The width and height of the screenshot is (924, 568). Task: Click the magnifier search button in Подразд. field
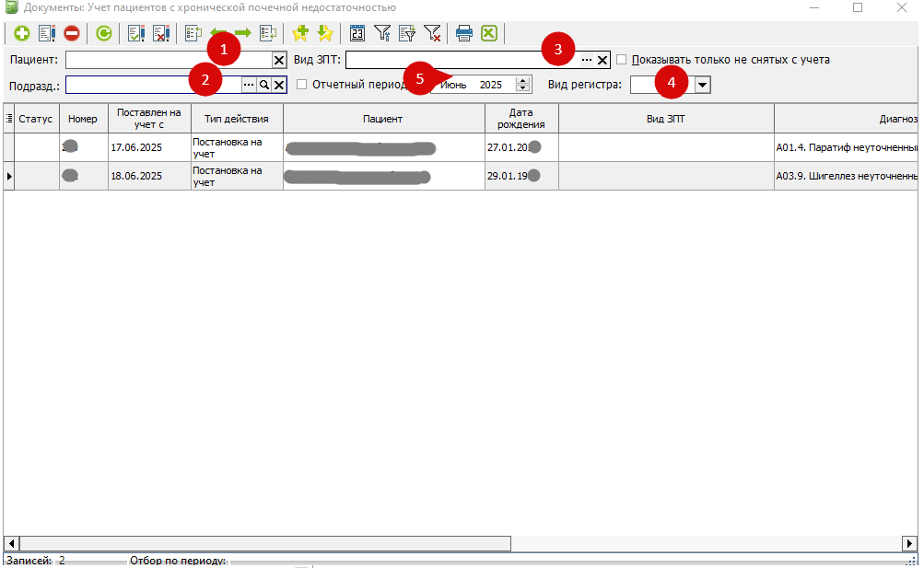[264, 86]
